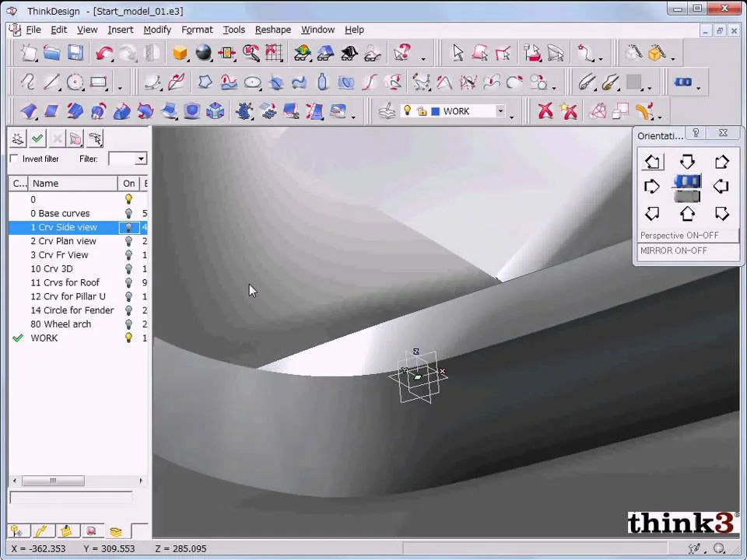Screen dimensions: 747x560
Task: Click the red X delete icon
Action: pos(545,111)
